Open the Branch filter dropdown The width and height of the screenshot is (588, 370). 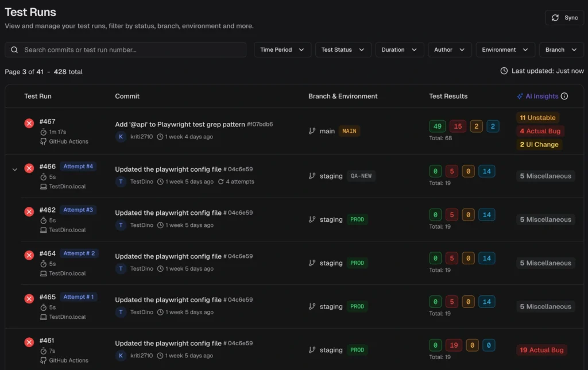(561, 50)
